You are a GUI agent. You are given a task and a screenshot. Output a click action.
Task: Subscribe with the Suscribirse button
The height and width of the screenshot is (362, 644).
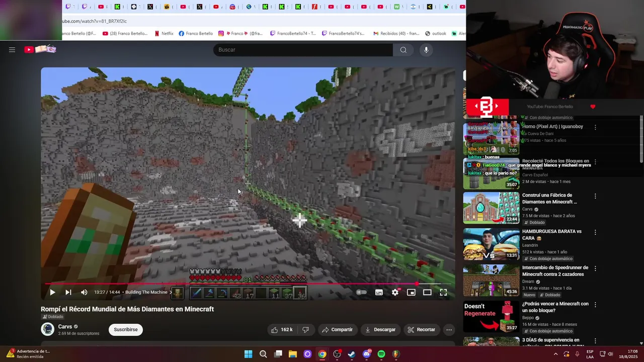click(x=126, y=330)
